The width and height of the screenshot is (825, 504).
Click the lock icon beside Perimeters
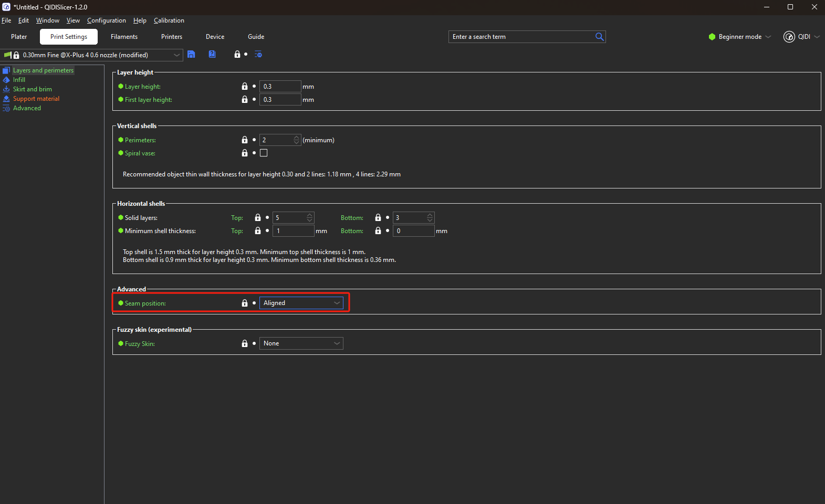[245, 140]
